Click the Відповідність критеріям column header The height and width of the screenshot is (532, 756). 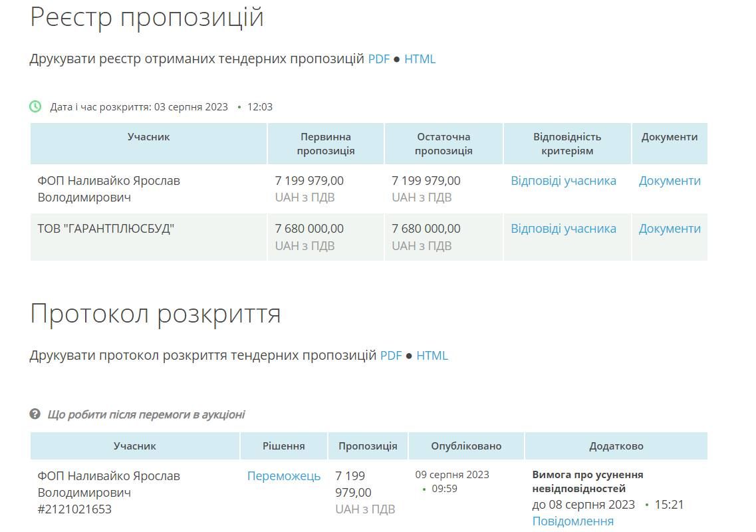(567, 144)
